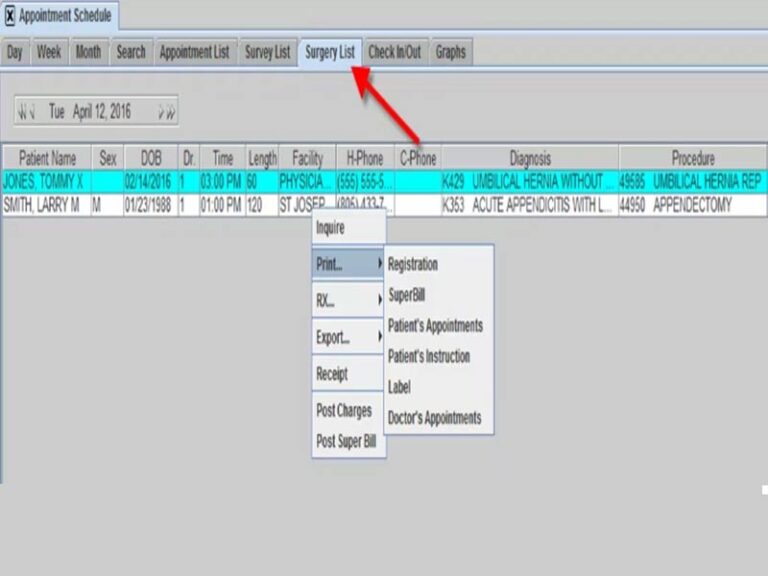Open the Print... submenu
Viewport: 768px width, 576px height.
[x=348, y=264]
